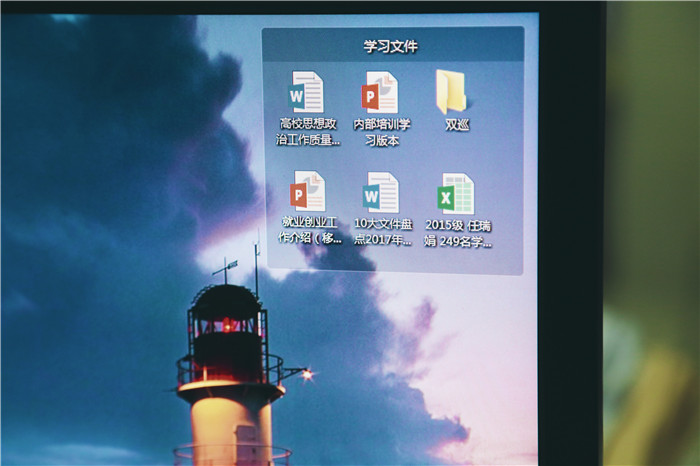Click the 10大文件盘点2017年 filename text
700x466 pixels.
tap(382, 232)
